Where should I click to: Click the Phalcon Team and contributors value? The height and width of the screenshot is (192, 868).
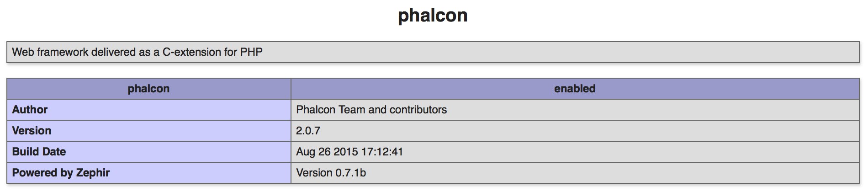point(371,110)
